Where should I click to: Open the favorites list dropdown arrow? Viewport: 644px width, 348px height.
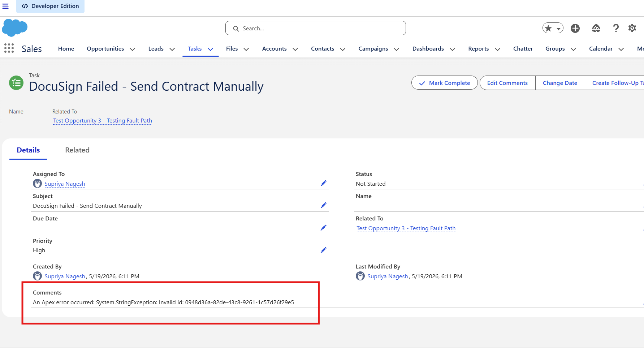point(558,28)
